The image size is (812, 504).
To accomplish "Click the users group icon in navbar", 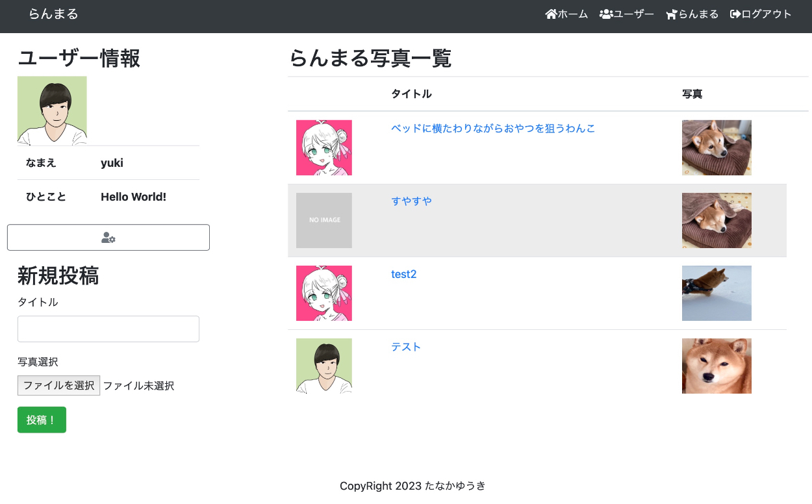I will [606, 14].
